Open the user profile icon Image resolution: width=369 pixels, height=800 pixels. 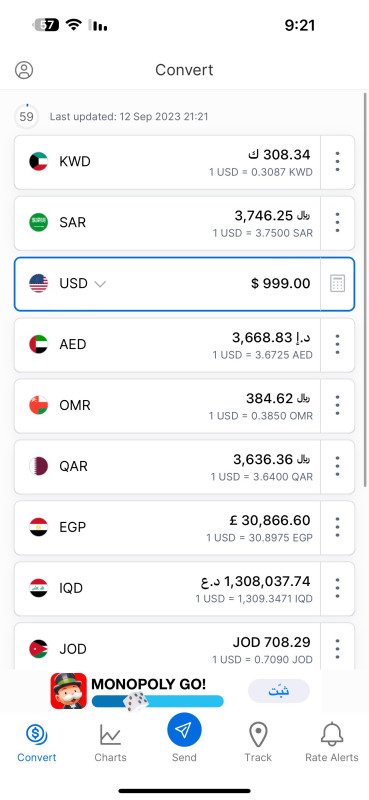coord(24,70)
